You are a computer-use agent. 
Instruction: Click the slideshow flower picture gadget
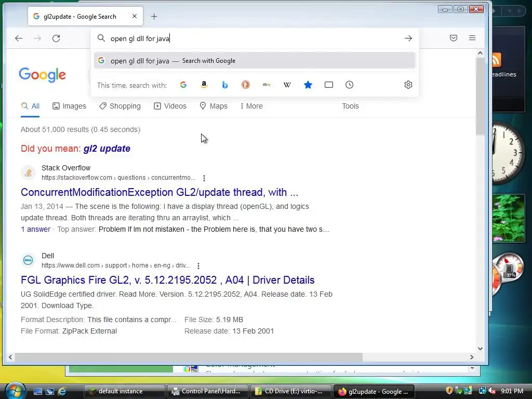coord(508,219)
